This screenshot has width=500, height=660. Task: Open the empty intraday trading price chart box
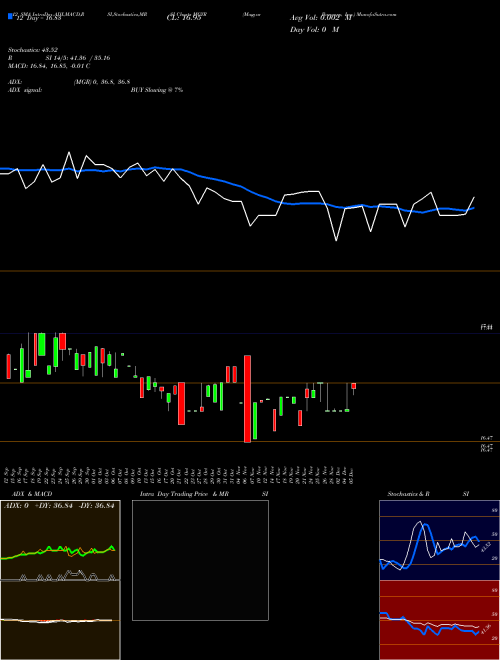(200, 560)
